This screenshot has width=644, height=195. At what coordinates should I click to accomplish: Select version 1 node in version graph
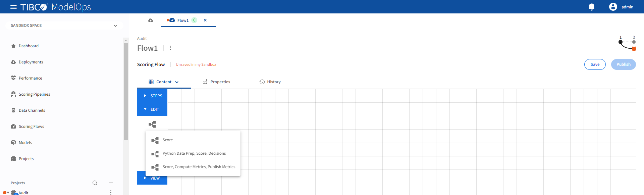pos(621,42)
